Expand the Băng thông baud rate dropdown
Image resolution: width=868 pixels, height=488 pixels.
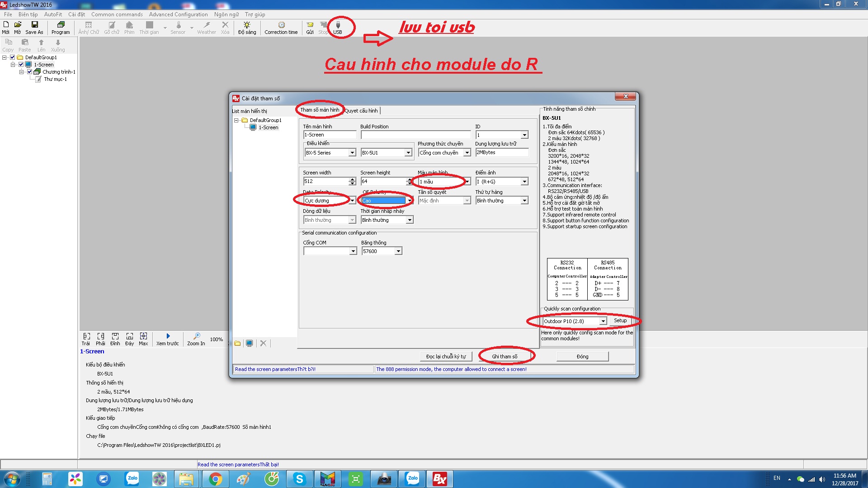click(x=398, y=251)
